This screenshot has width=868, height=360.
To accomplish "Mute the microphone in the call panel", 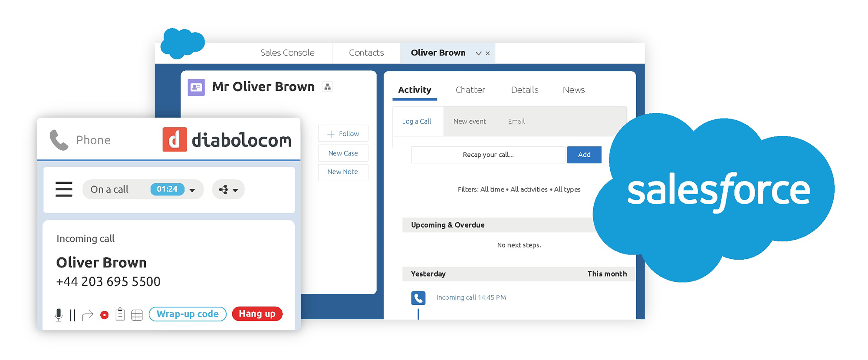I will (59, 314).
